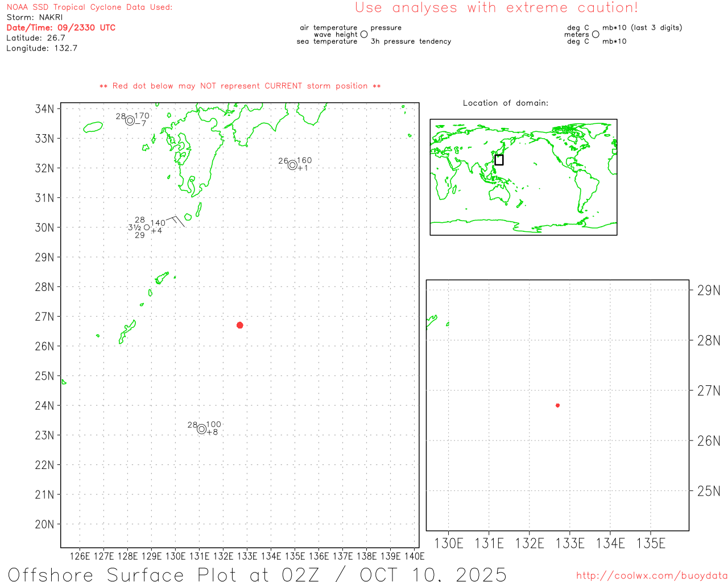Screen dimensions: 728x582
Task: Click the world location thumbnail map
Action: click(523, 177)
